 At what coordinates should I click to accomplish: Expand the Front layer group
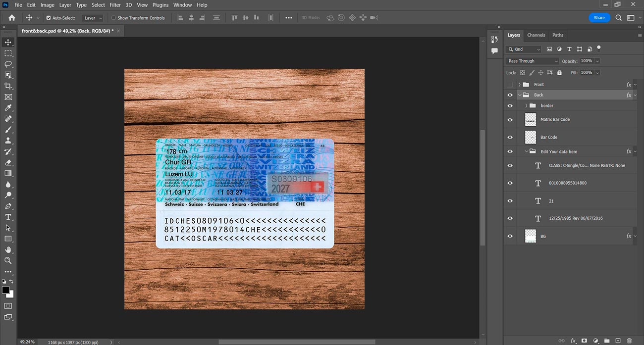point(519,85)
